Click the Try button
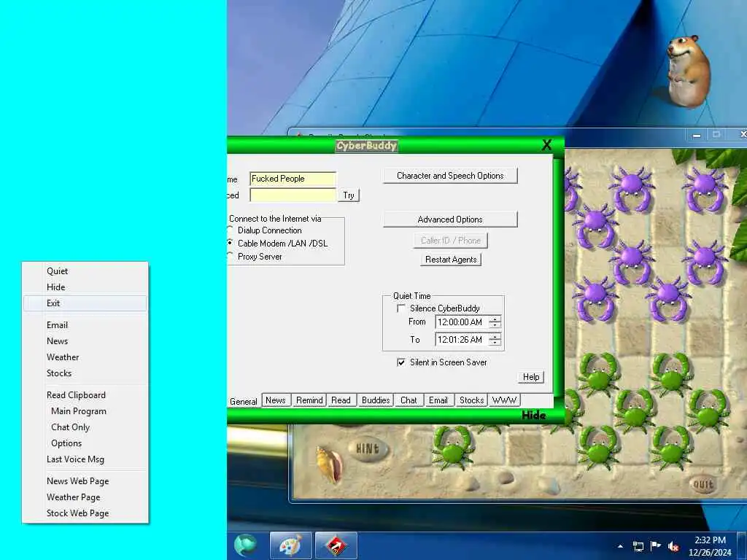 349,195
